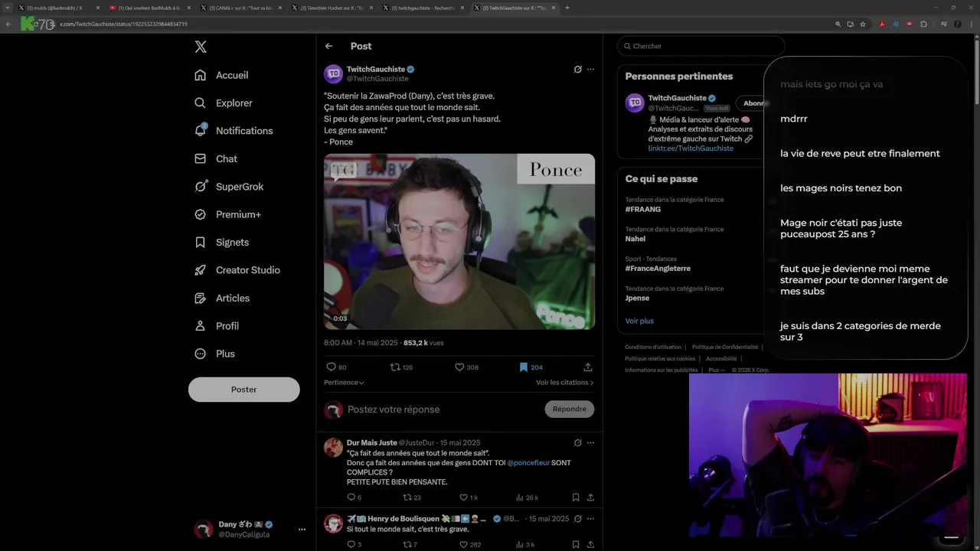Click the browser address bar
This screenshot has width=980, height=551.
tap(444, 24)
